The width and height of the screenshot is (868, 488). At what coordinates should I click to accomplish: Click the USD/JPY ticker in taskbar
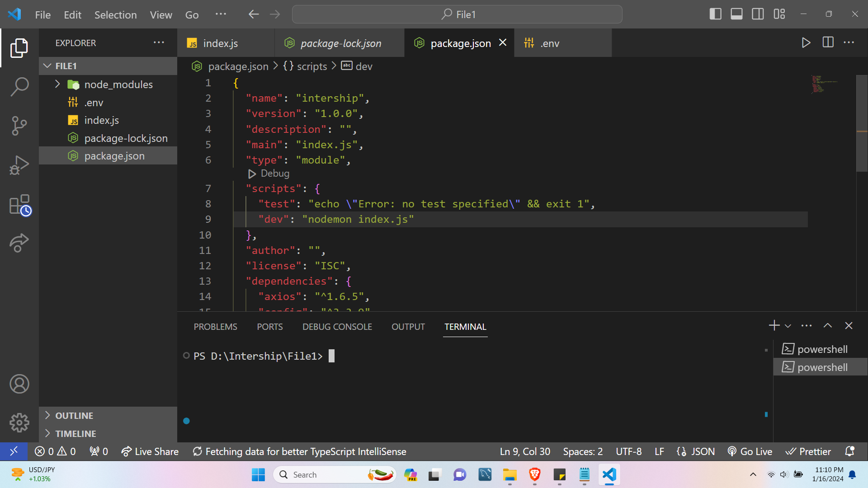pos(33,474)
